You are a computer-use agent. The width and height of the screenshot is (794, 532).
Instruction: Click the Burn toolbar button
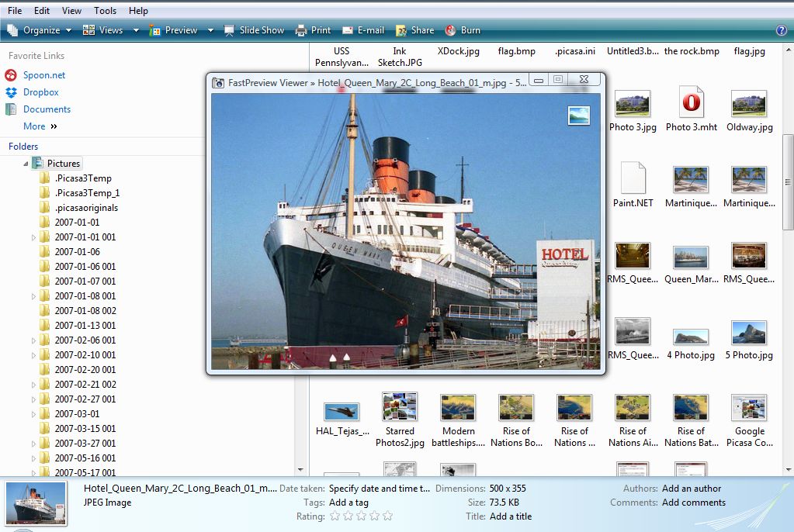click(463, 30)
